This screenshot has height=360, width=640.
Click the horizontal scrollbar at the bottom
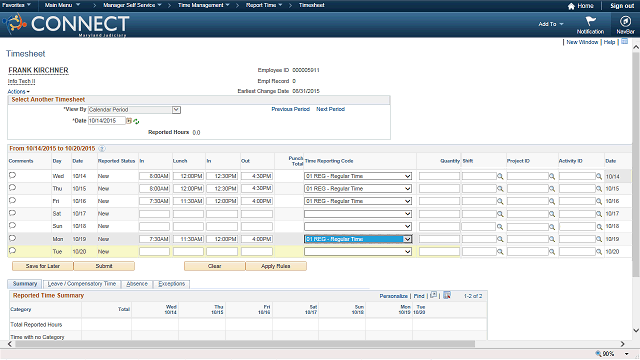point(245,344)
